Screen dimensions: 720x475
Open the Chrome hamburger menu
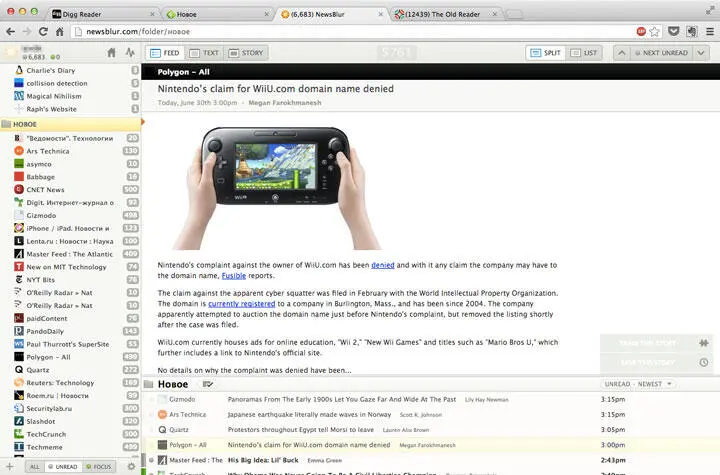tap(709, 31)
